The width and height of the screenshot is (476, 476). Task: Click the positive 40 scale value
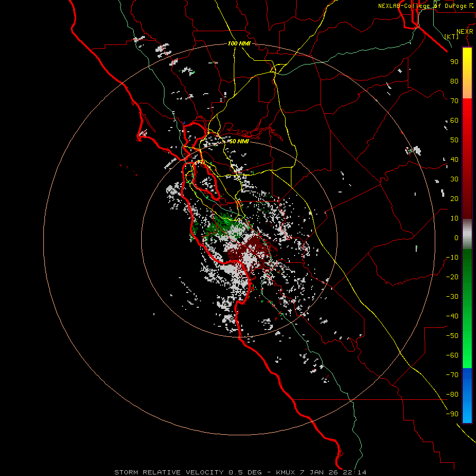(x=454, y=160)
